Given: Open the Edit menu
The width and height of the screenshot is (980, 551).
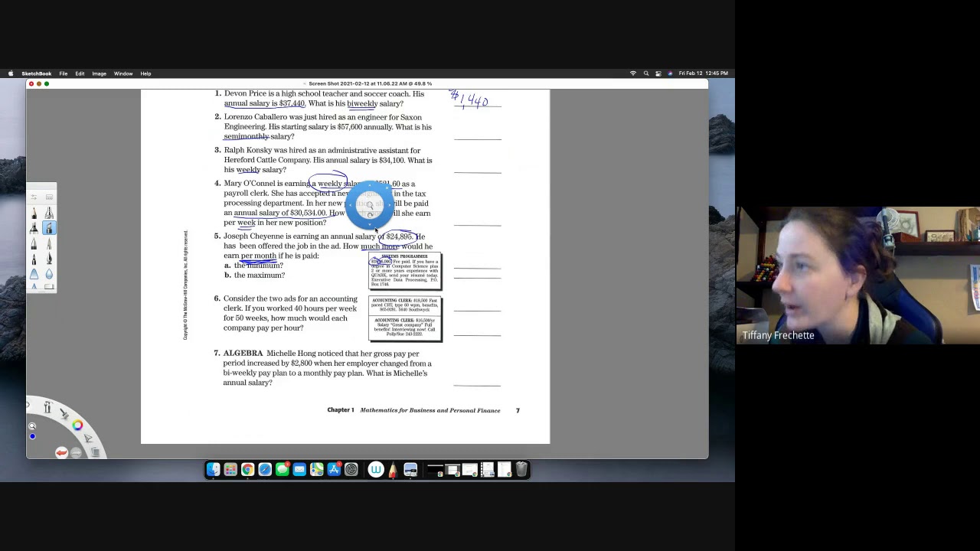Looking at the screenshot, I should (80, 73).
